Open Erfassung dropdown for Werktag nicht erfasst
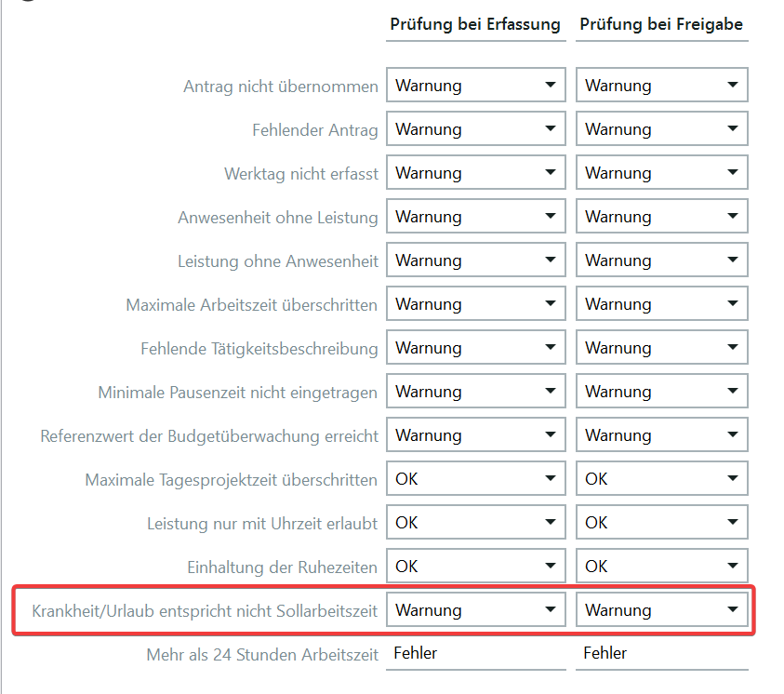Image resolution: width=784 pixels, height=694 pixels. tap(475, 173)
